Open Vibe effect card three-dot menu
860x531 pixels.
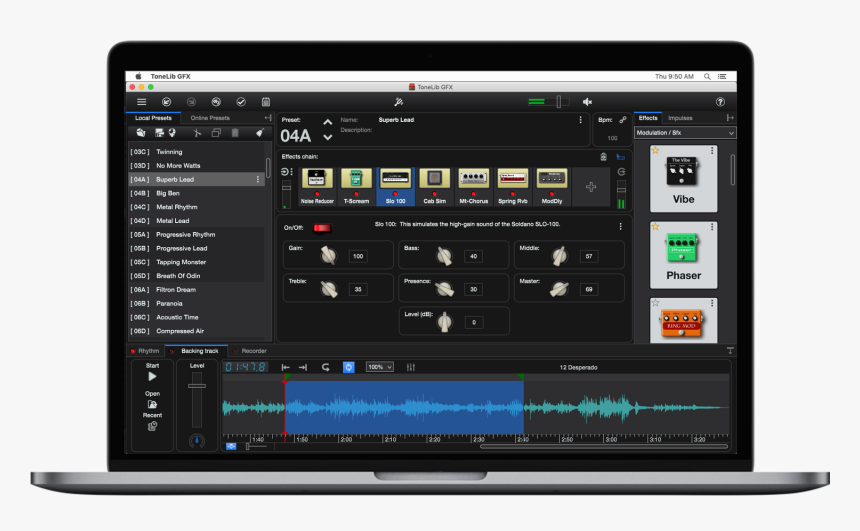tap(712, 151)
